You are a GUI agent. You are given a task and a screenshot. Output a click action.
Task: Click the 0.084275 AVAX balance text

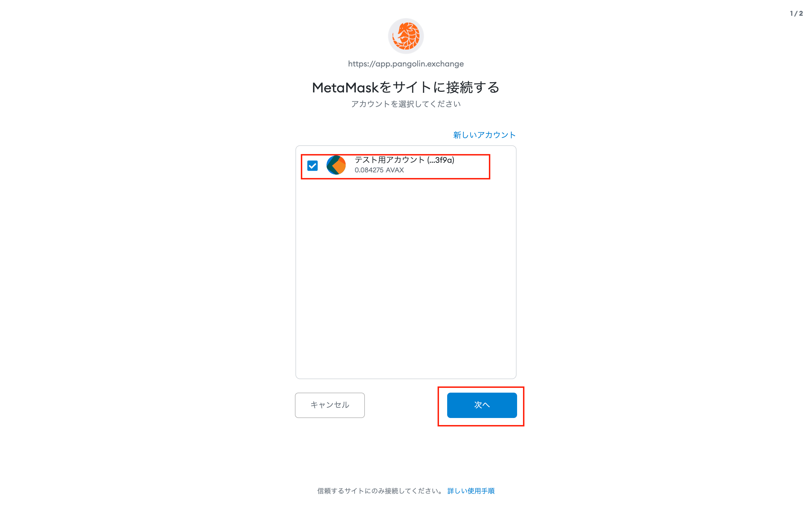(379, 170)
